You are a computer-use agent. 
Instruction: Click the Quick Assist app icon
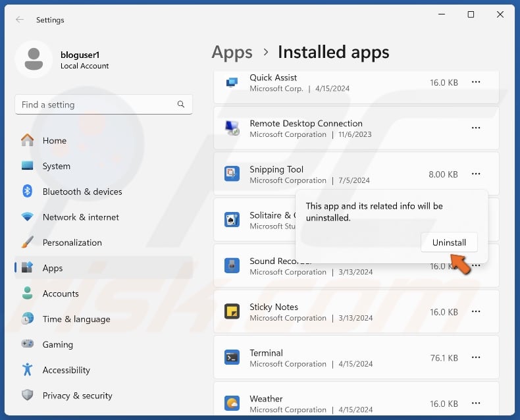point(232,82)
